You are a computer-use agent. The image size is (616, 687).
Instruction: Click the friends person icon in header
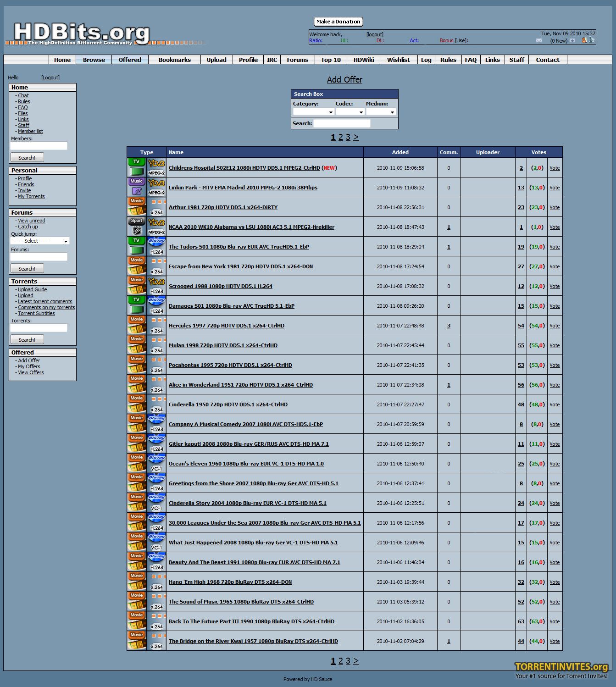(x=584, y=40)
